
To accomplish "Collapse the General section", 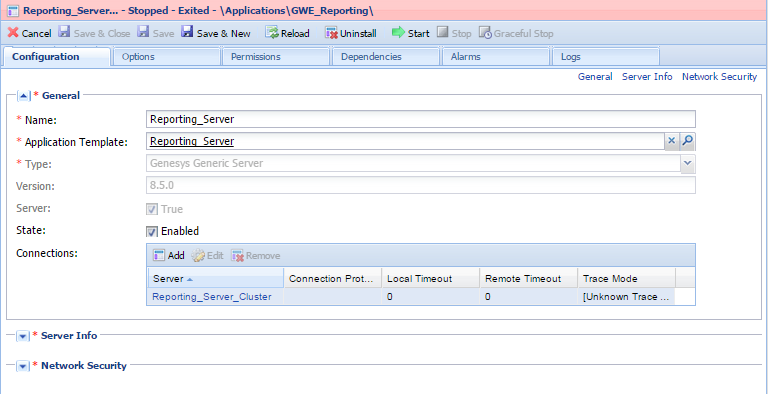I will pos(23,96).
